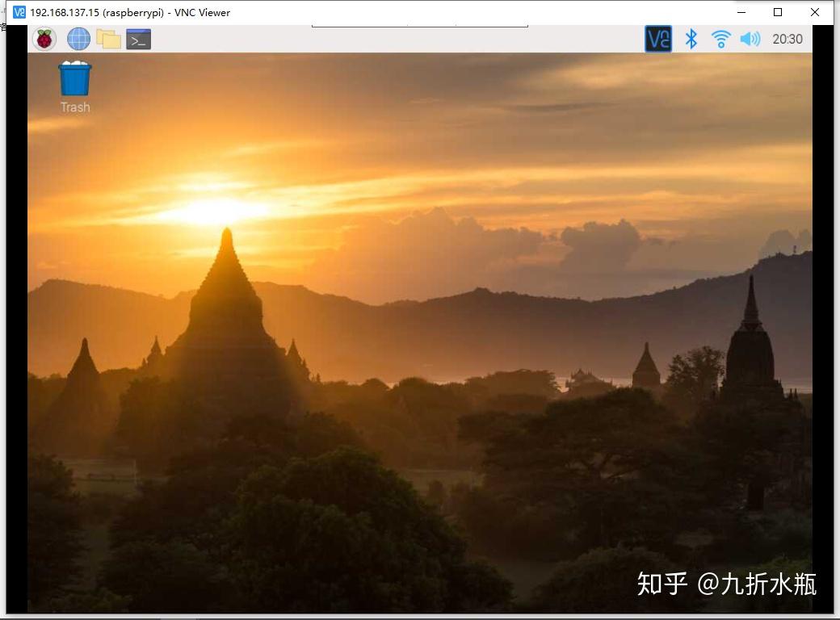Launch the web browser globe icon

78,39
